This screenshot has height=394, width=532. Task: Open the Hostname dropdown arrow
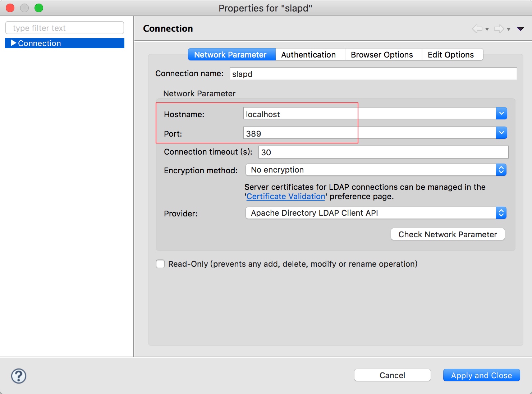coord(501,114)
